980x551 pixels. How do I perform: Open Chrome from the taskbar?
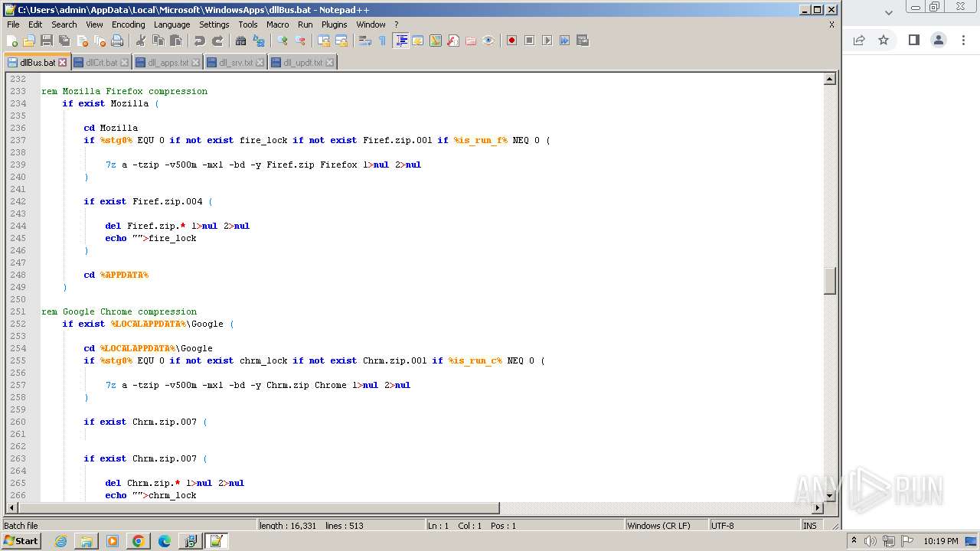(138, 541)
